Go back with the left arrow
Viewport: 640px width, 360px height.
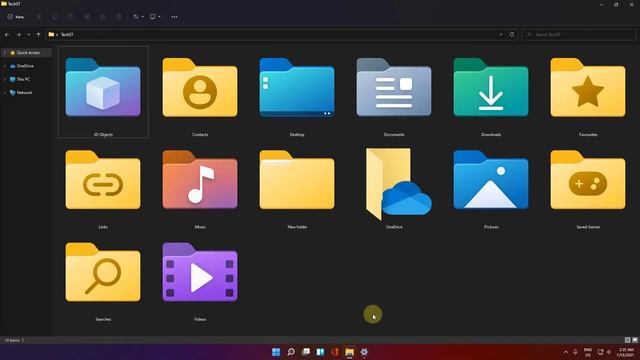7,35
